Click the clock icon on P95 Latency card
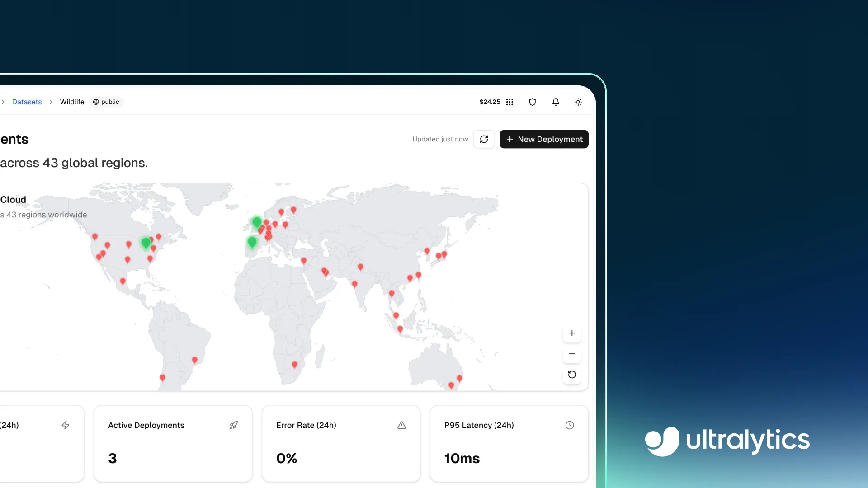 pos(570,425)
